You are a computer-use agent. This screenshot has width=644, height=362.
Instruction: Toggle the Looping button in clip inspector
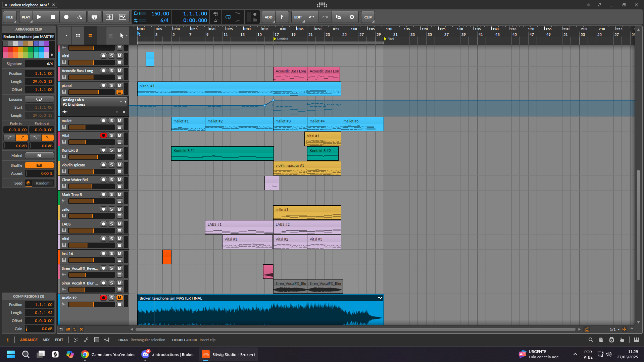39,99
